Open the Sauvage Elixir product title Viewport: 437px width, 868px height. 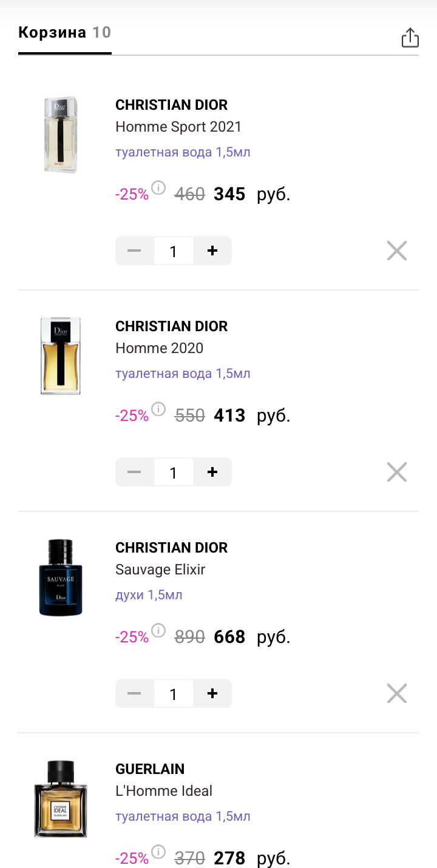[x=160, y=570]
